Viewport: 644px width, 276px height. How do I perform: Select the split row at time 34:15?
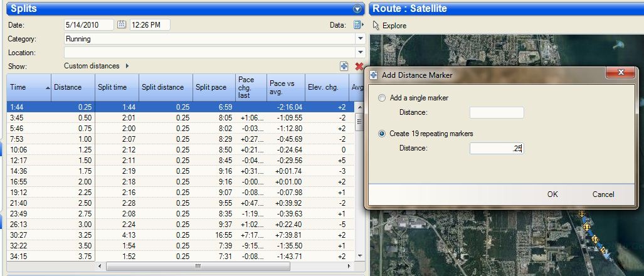181,257
